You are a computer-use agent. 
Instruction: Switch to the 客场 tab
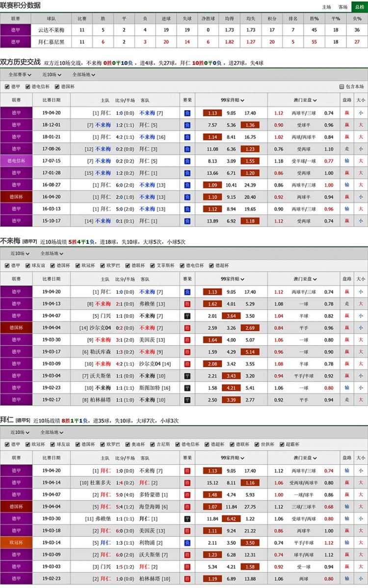(343, 7)
